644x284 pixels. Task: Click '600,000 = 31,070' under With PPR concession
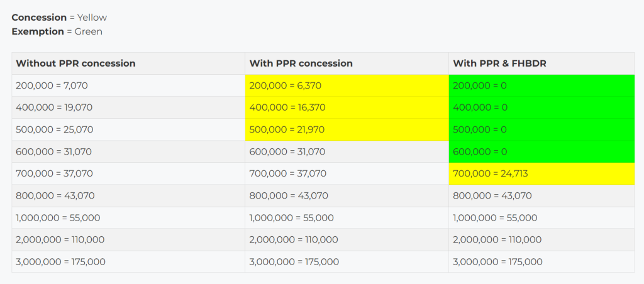tap(287, 151)
